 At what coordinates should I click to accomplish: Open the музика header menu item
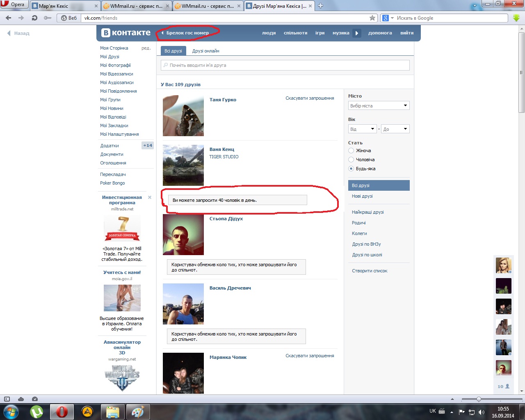pyautogui.click(x=341, y=33)
